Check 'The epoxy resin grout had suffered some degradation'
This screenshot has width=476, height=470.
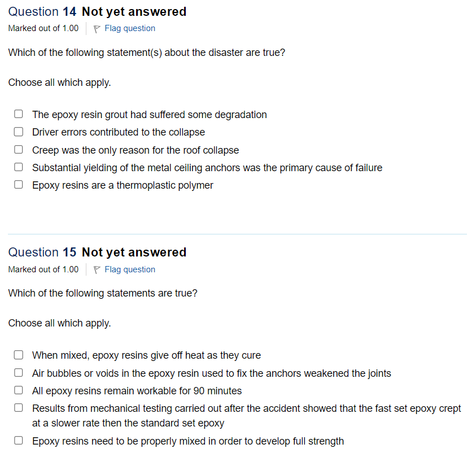click(x=18, y=114)
